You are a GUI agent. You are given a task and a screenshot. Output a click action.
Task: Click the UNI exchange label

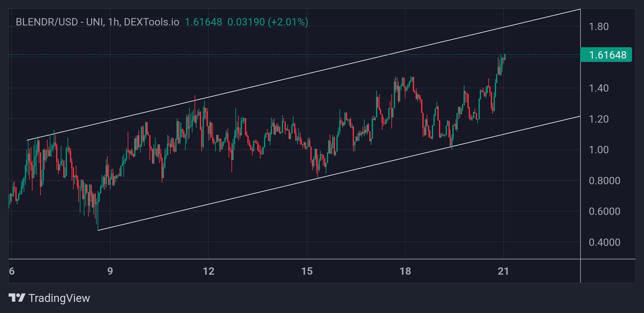[94, 23]
